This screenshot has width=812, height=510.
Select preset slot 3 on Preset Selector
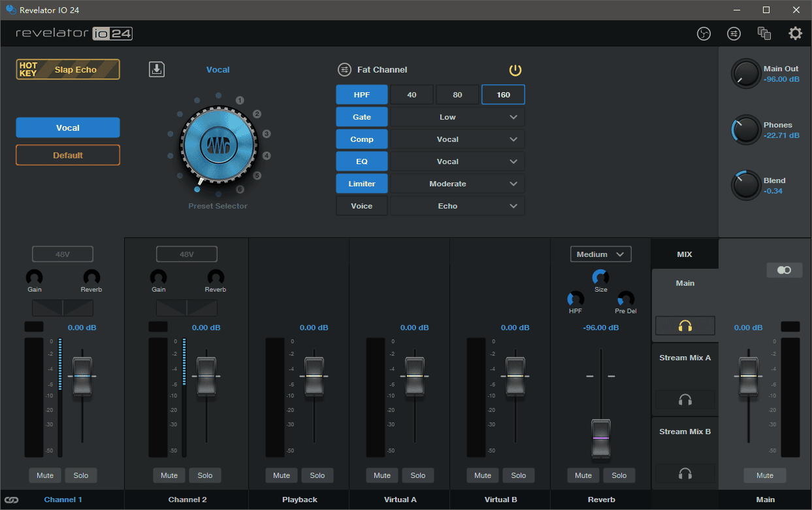click(267, 134)
